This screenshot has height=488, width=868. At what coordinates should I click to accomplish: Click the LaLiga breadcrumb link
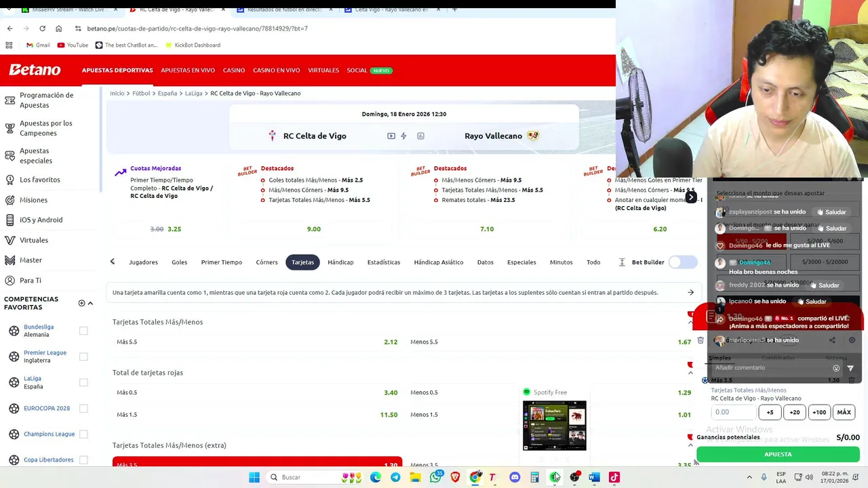(x=193, y=94)
